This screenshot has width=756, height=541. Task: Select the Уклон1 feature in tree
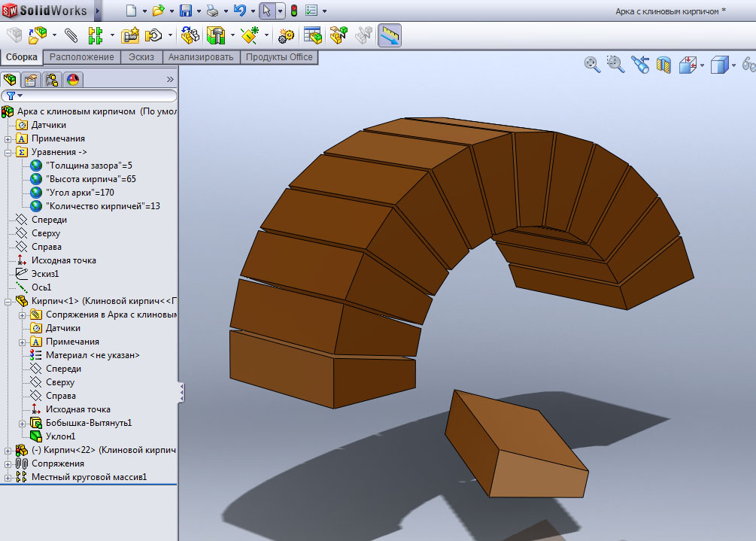[x=60, y=436]
